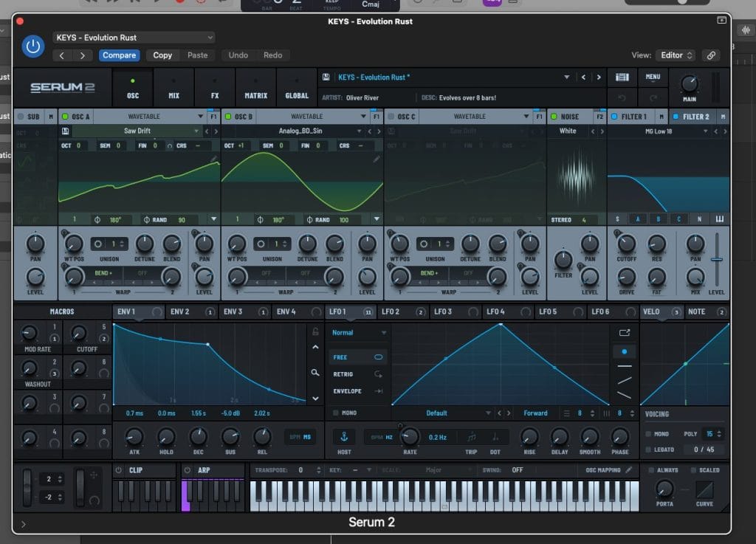Toggle the NOISE oscillator on/off
756x544 pixels.
[x=554, y=117]
